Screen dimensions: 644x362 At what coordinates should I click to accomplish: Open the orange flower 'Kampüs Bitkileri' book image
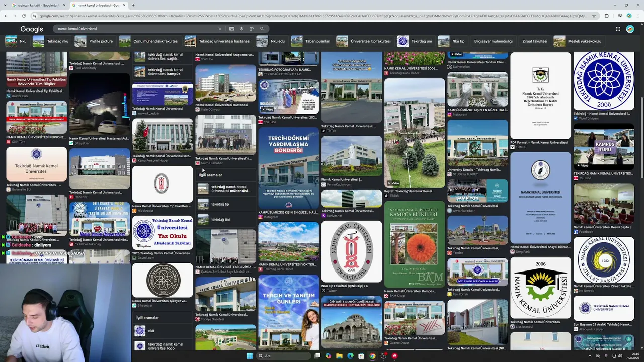(415, 244)
